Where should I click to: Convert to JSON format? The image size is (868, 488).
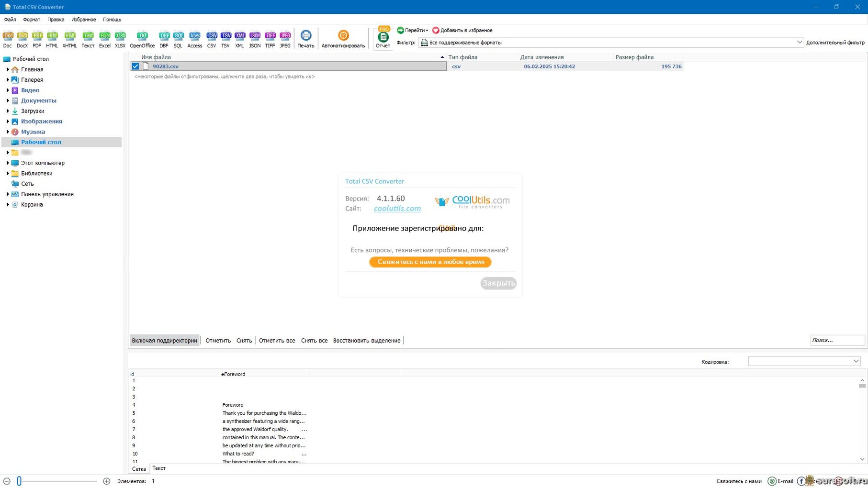[x=255, y=39]
